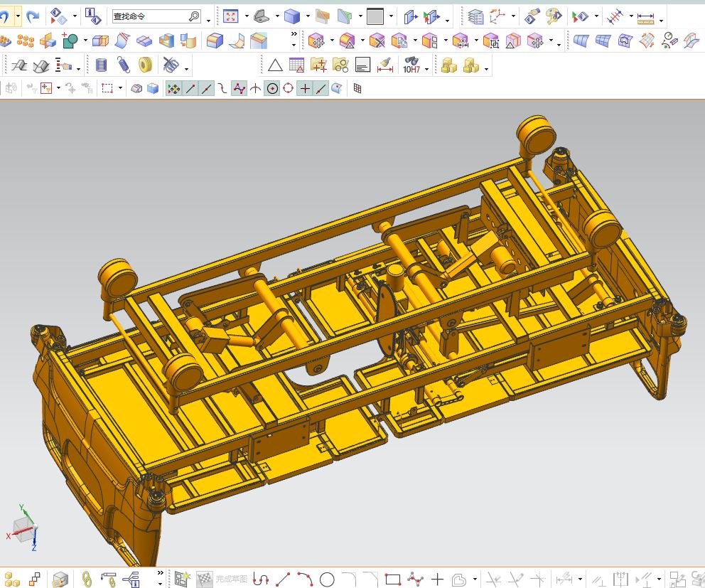
Task: Click the command finder search field
Action: (x=156, y=16)
